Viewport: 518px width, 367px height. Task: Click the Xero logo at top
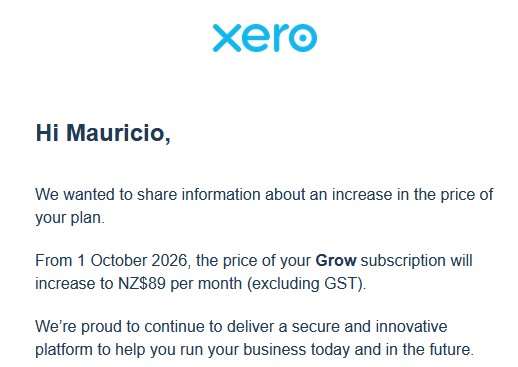(x=265, y=38)
